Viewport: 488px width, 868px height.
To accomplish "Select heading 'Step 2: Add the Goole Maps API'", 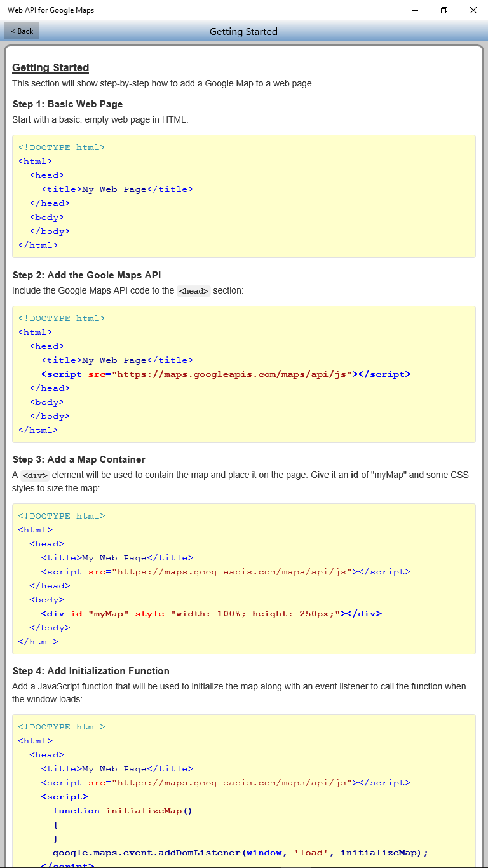I will click(x=86, y=275).
